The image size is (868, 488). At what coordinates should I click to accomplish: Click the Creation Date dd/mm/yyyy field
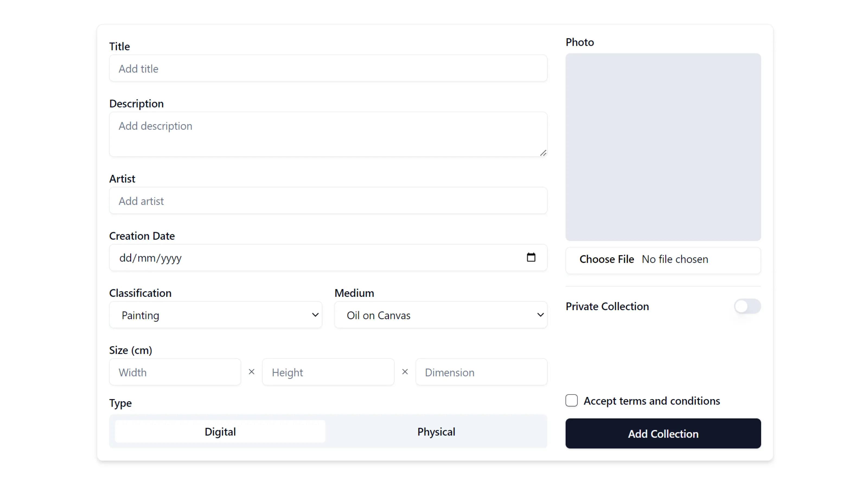(x=328, y=258)
